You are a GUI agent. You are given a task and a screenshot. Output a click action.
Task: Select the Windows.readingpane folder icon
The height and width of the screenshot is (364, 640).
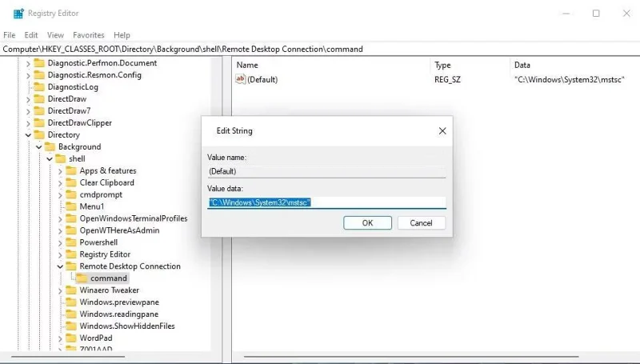coord(71,314)
